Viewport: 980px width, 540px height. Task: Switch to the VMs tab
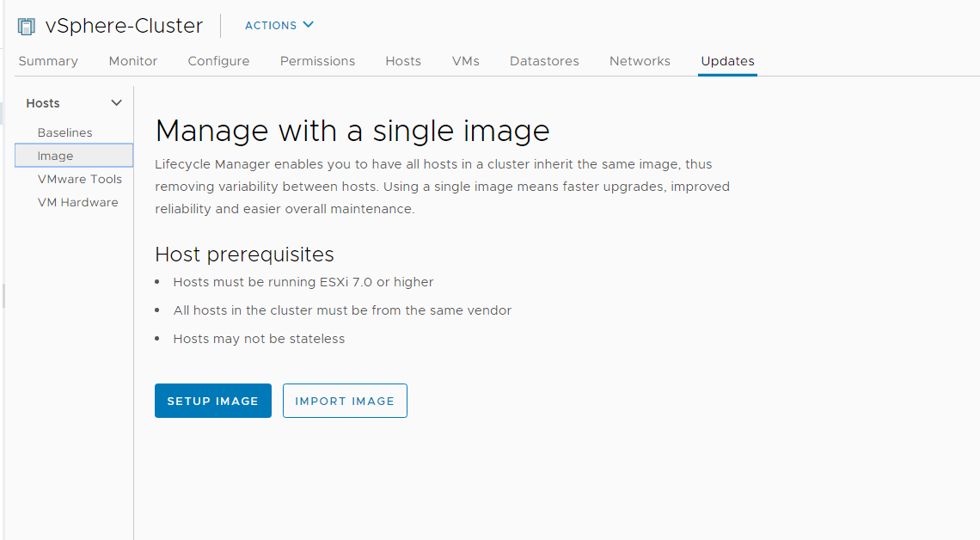pyautogui.click(x=466, y=61)
